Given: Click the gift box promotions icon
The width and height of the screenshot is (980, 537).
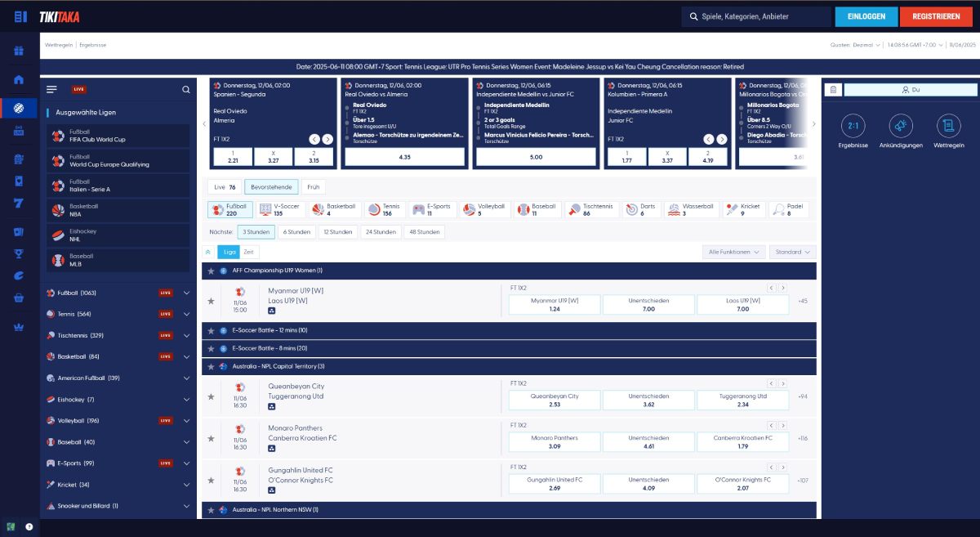Looking at the screenshot, I should (x=19, y=51).
